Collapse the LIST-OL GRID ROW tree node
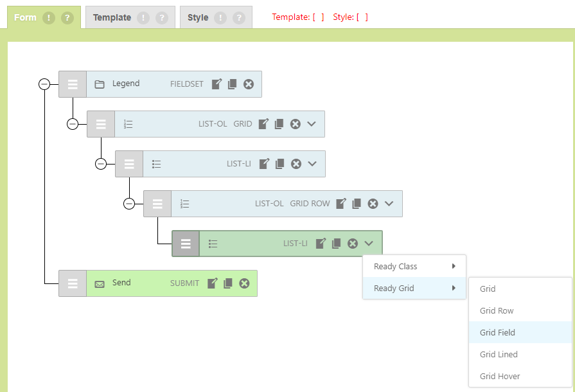Screen dimensions: 575x392 coord(129,204)
